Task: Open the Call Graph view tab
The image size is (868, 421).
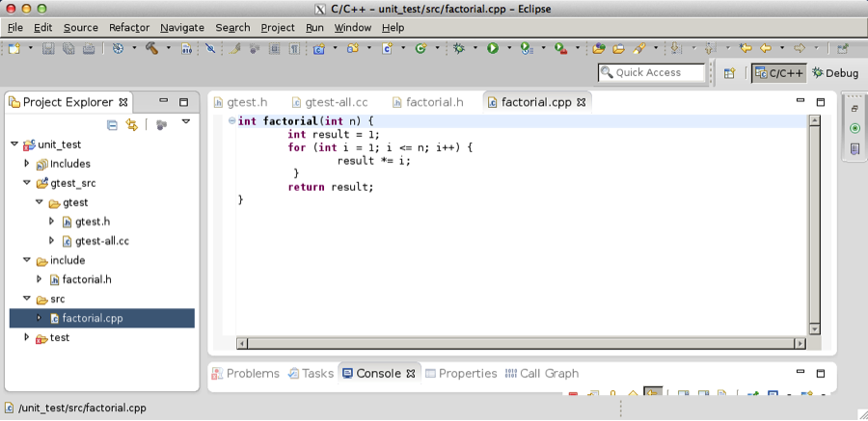Action: tap(542, 374)
